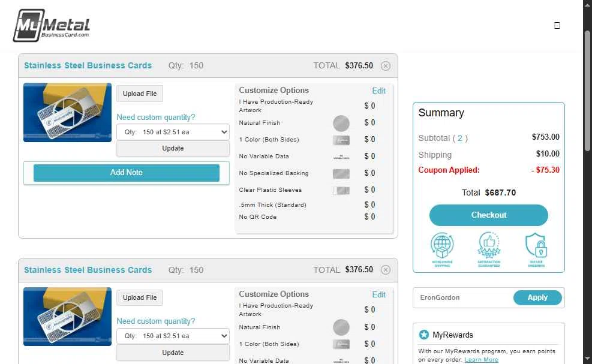Click the Total $687.70 amount
This screenshot has height=364, width=592.
pyautogui.click(x=500, y=193)
